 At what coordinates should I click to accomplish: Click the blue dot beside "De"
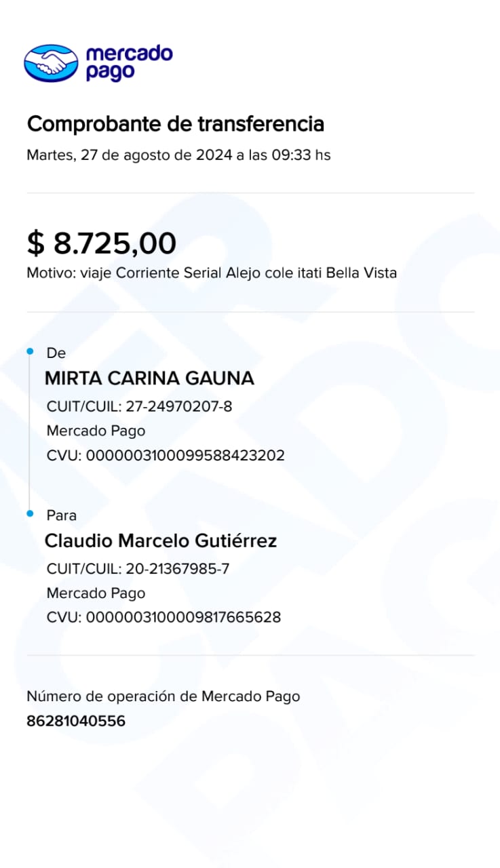pos(30,351)
